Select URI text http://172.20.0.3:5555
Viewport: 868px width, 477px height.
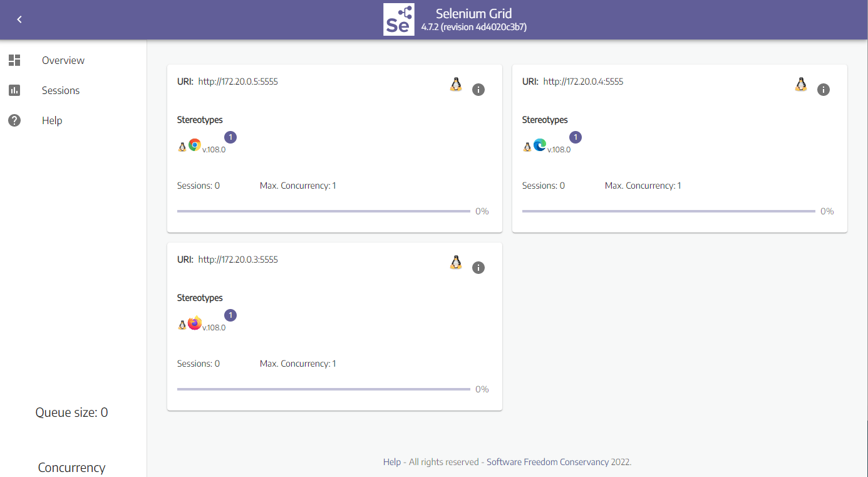(238, 259)
